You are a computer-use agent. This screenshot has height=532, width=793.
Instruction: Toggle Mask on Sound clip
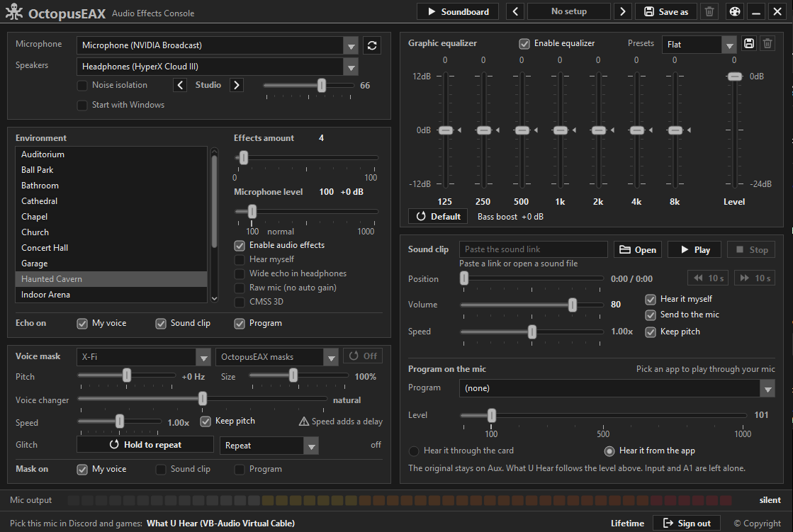point(161,470)
